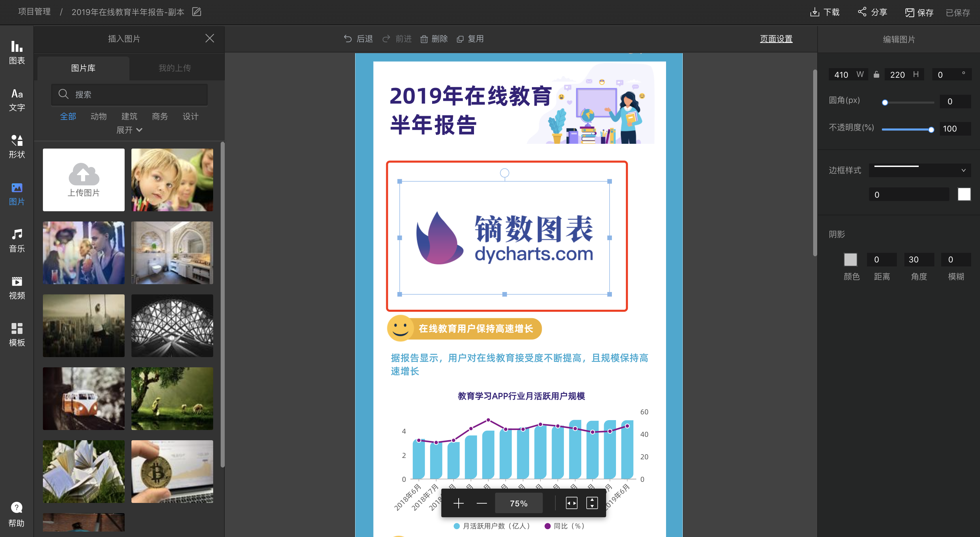Adjust the 圆角 corner radius slider
The width and height of the screenshot is (980, 537).
coord(908,102)
